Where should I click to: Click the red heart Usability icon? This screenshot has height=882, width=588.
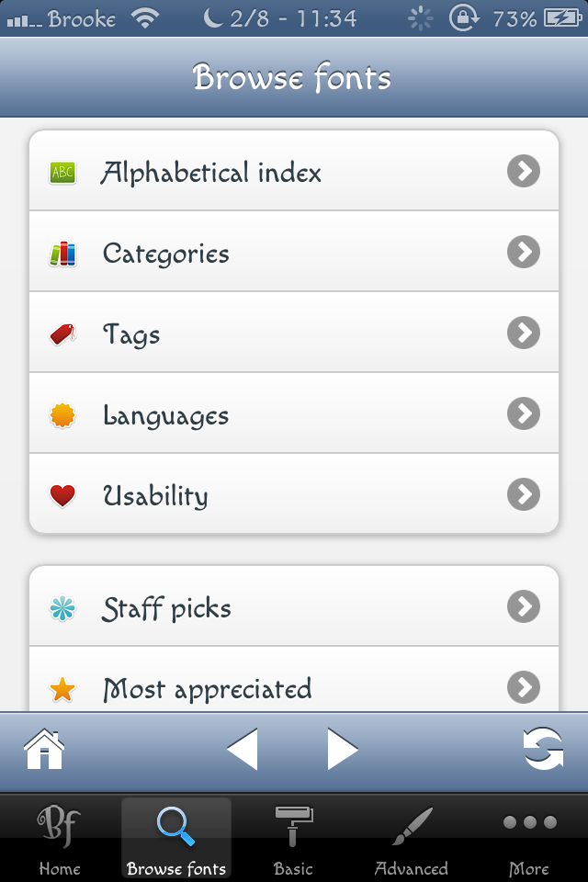click(62, 496)
